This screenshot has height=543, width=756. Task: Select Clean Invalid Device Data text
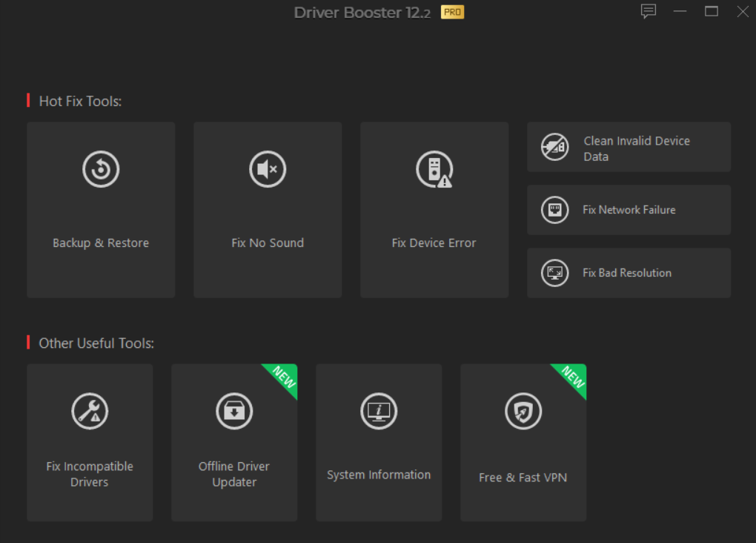pos(637,148)
